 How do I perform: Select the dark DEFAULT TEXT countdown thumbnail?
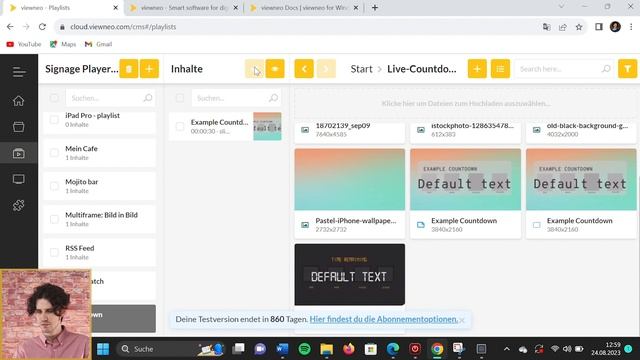pos(350,275)
